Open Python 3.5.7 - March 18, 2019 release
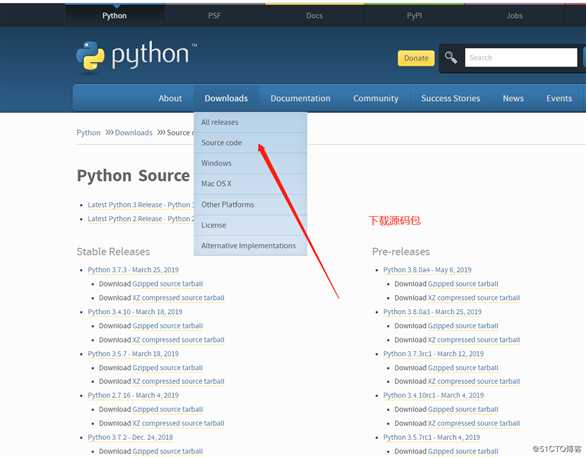The height and width of the screenshot is (457, 586). click(133, 353)
